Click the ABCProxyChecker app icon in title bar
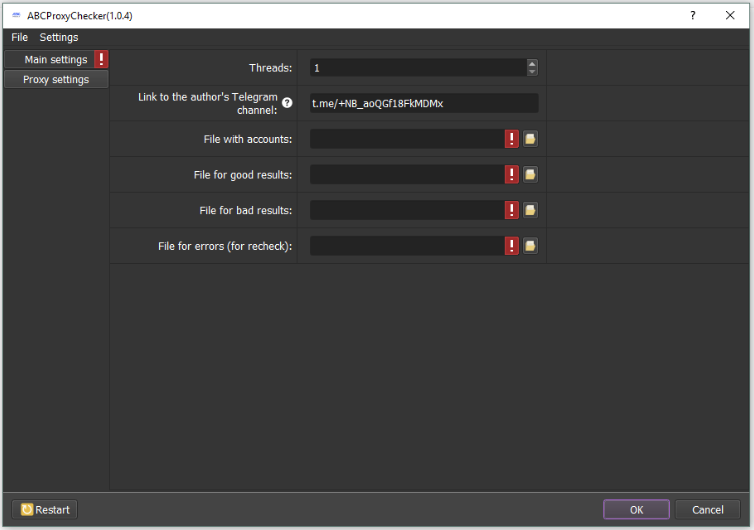Image resolution: width=754 pixels, height=530 pixels. (x=16, y=15)
